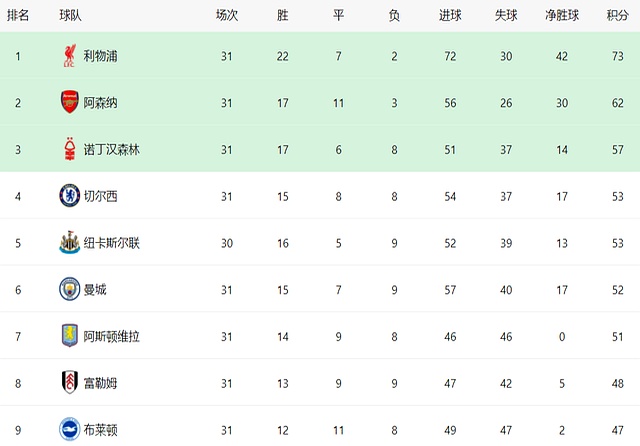Viewport: 640px width, 446px height.
Task: Click the Nottingham Forest crest icon
Action: click(x=68, y=150)
